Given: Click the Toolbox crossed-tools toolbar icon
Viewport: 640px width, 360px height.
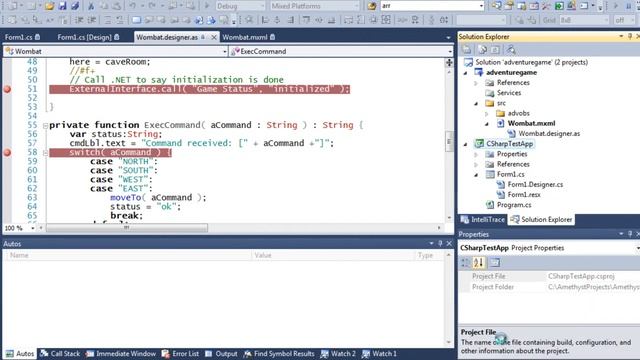Looking at the screenshot, I should point(547,6).
